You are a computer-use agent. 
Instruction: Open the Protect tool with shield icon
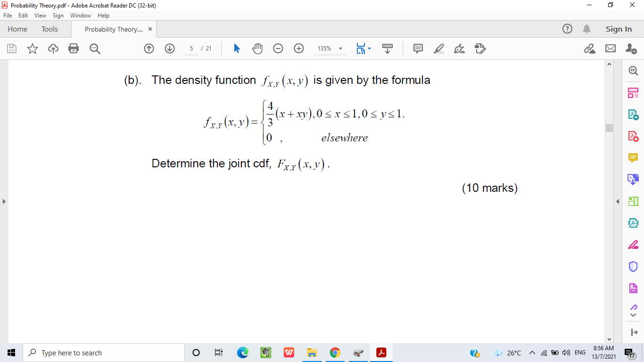tap(633, 266)
